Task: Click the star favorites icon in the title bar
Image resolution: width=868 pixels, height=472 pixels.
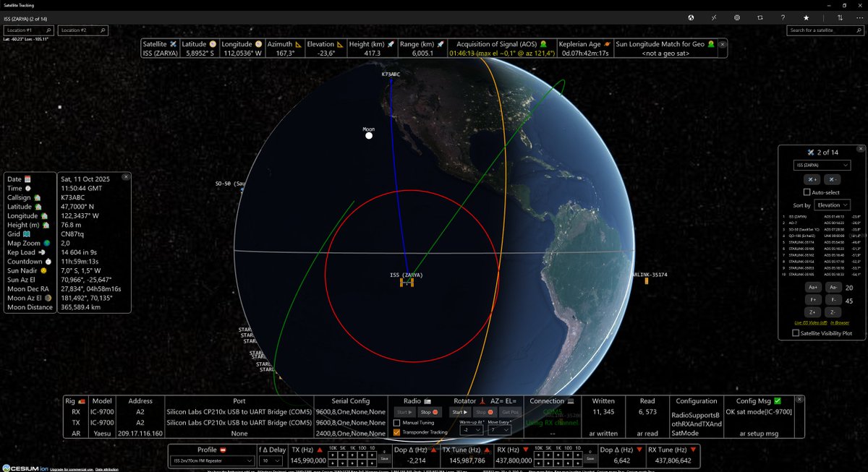Action: tap(807, 17)
